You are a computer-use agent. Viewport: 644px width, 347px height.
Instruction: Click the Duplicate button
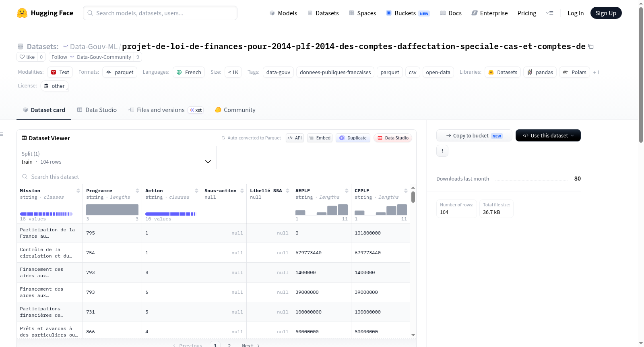353,138
